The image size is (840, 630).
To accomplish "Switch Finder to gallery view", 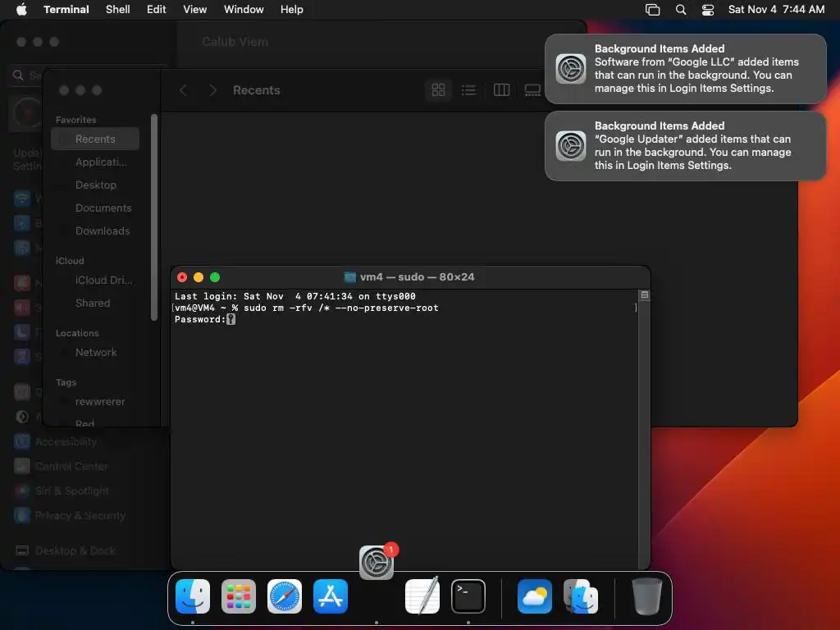I will click(532, 89).
